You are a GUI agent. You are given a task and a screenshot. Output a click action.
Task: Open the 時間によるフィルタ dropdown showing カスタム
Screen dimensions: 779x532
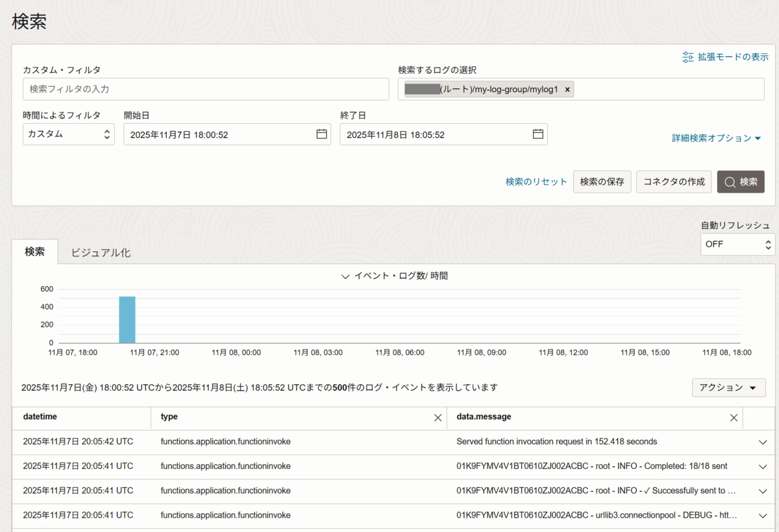(69, 134)
